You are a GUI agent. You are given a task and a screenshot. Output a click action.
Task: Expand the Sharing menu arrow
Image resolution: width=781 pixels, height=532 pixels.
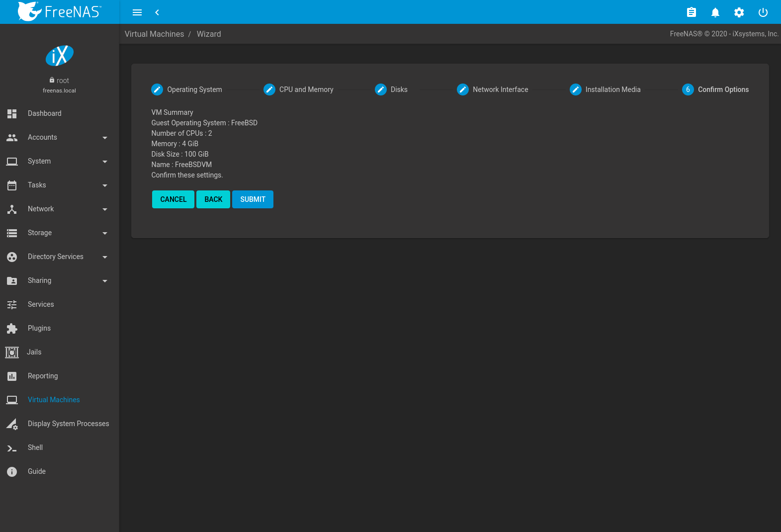click(x=105, y=281)
